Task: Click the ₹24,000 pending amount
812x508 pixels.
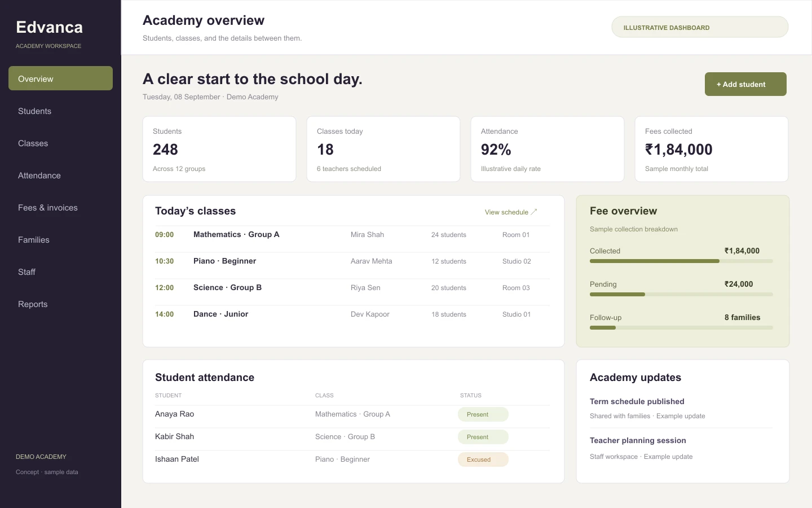Action: coord(739,284)
